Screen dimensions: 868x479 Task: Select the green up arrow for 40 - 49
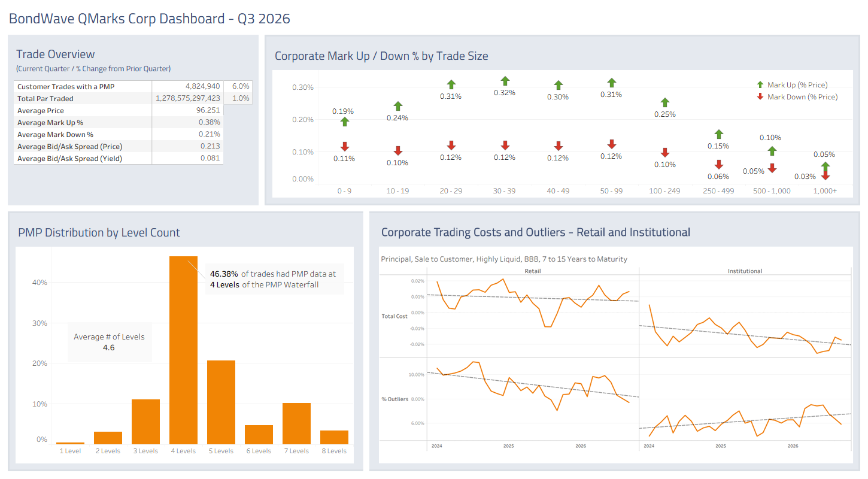coord(558,86)
